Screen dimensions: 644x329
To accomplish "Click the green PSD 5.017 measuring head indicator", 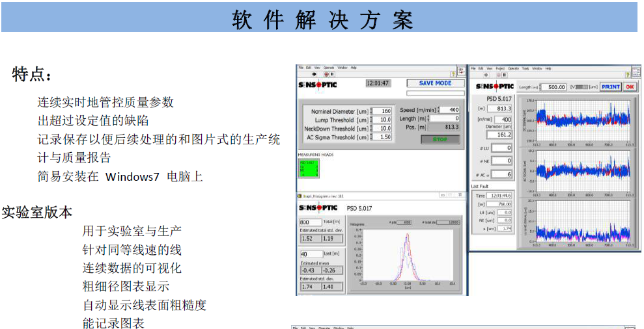I will [308, 168].
